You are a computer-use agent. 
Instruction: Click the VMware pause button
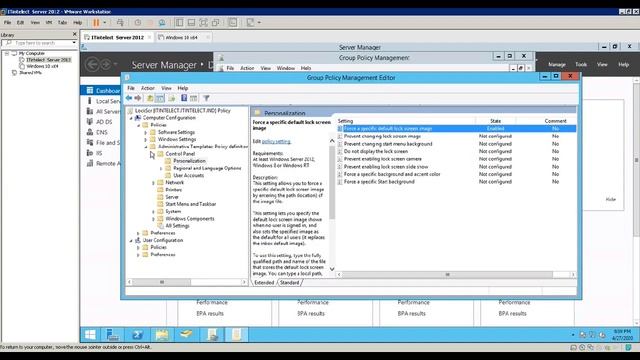tap(96, 22)
